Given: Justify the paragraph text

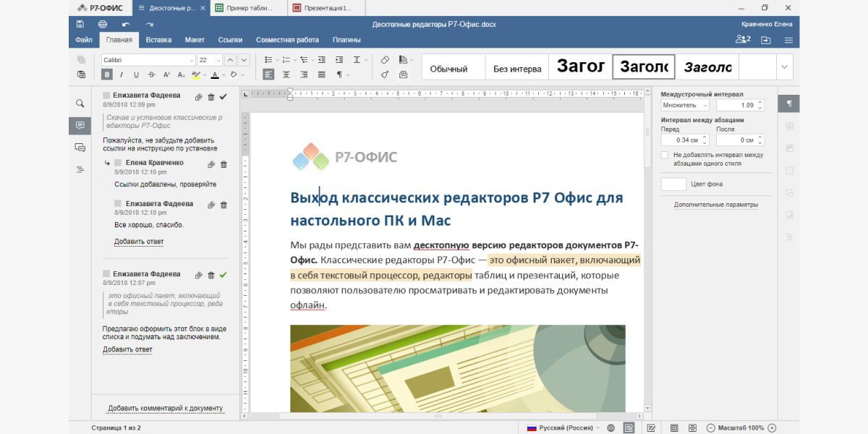Looking at the screenshot, I should [320, 74].
